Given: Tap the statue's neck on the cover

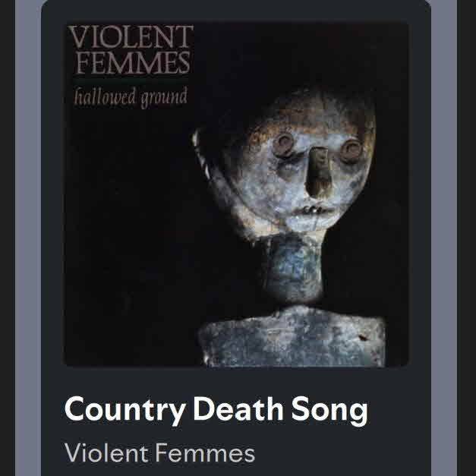Looking at the screenshot, I should point(293,269).
